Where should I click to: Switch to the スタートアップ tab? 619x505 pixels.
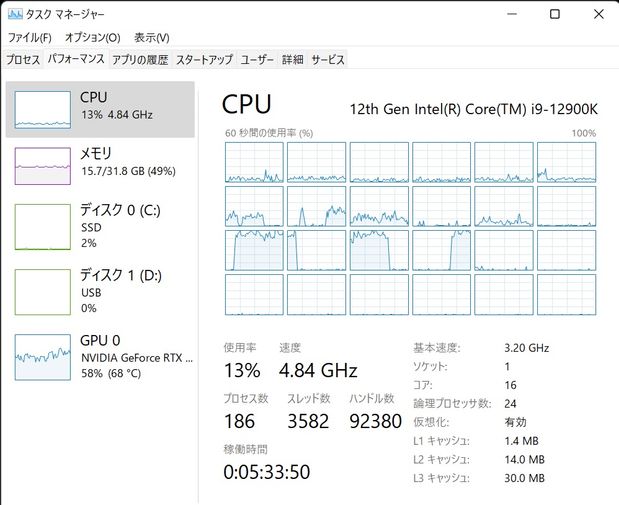point(204,60)
